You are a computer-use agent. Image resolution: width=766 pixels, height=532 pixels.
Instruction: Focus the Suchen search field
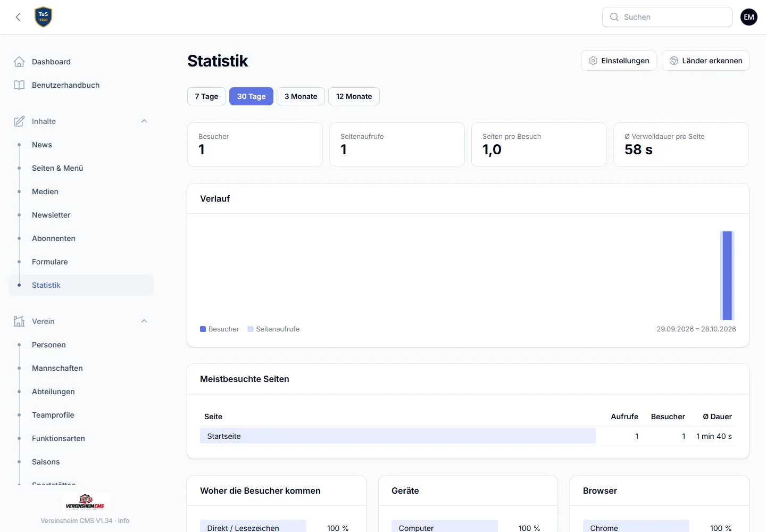point(667,17)
